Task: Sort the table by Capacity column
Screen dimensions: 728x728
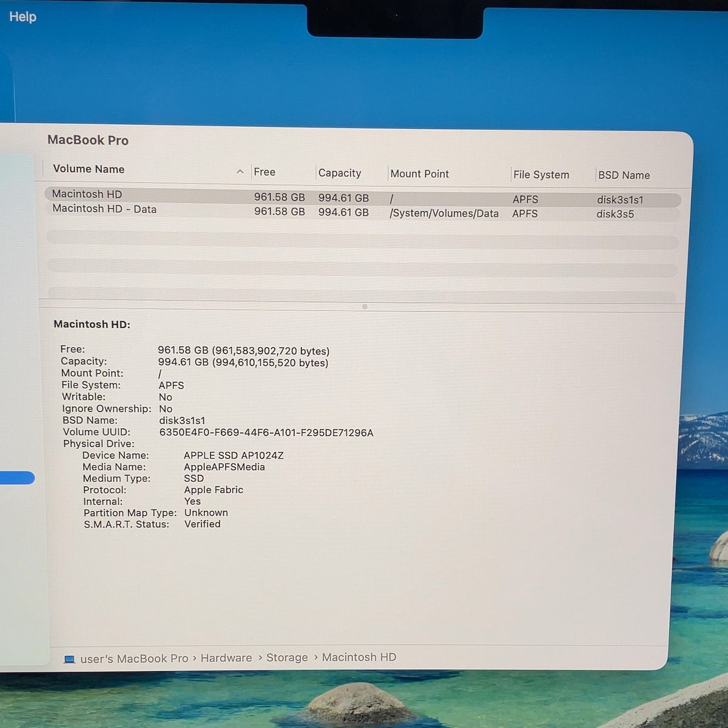Action: (x=340, y=173)
